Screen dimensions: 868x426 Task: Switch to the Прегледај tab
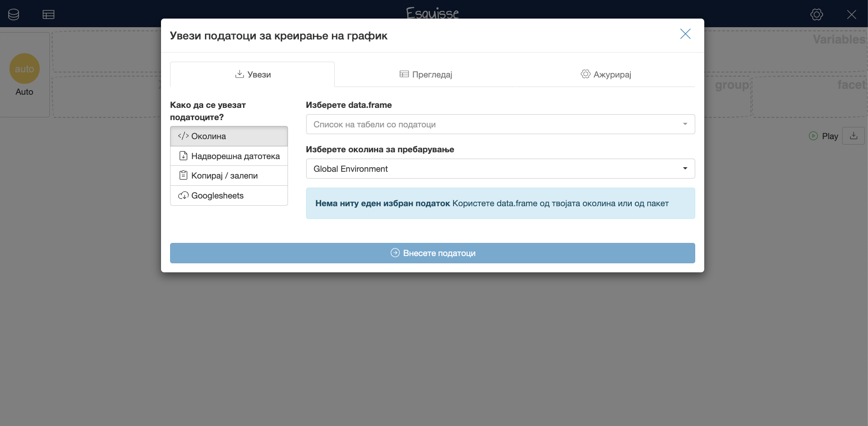coord(426,74)
